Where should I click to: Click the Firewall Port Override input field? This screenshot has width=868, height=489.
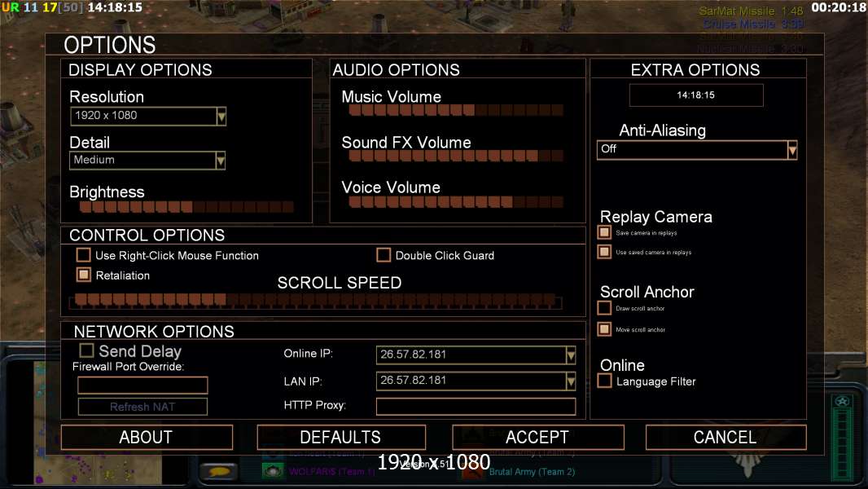click(142, 385)
